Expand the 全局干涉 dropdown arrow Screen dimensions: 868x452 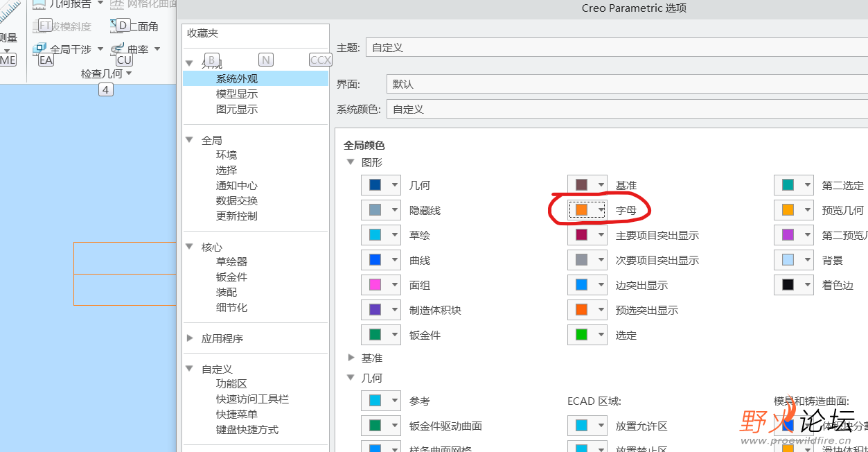(100, 49)
